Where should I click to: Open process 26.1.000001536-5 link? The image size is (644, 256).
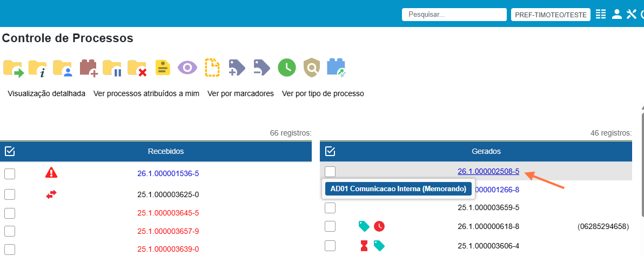(168, 173)
